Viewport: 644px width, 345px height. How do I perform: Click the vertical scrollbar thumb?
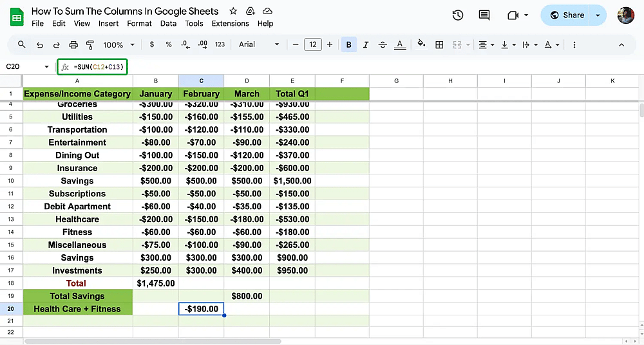point(641,111)
